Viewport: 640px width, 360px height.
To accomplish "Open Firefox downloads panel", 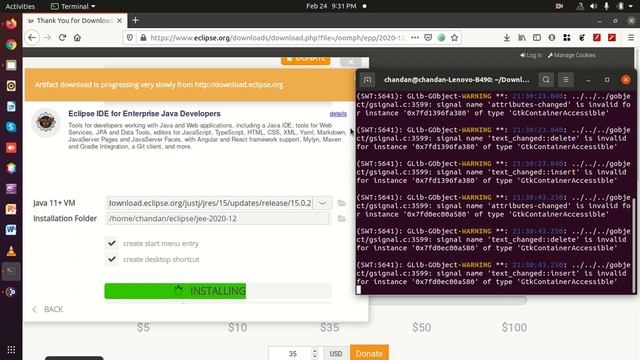I will 507,38.
